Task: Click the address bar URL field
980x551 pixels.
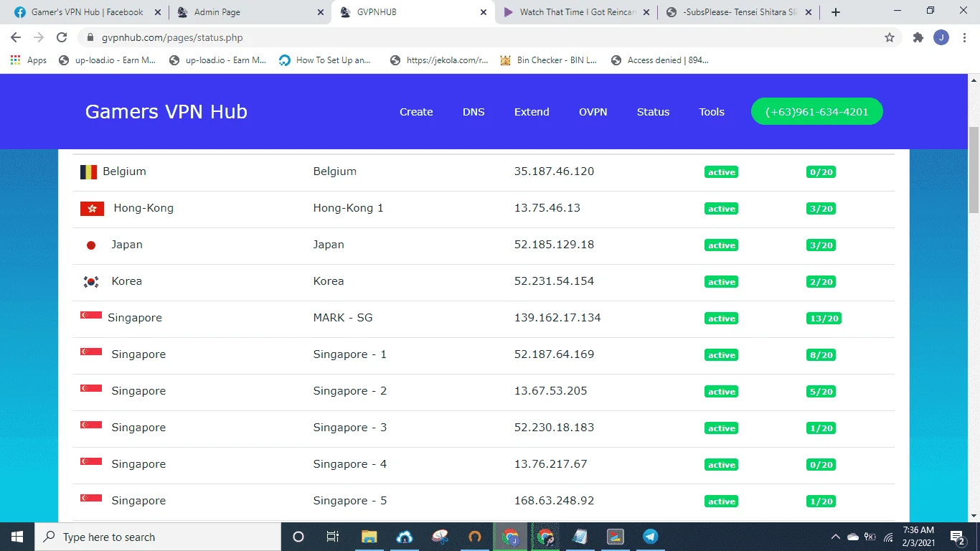Action: click(488, 37)
